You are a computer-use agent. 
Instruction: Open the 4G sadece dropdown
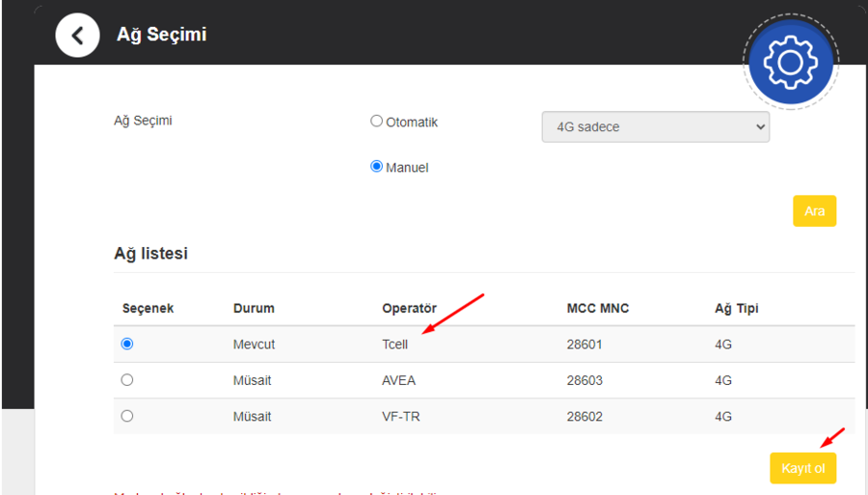(656, 127)
